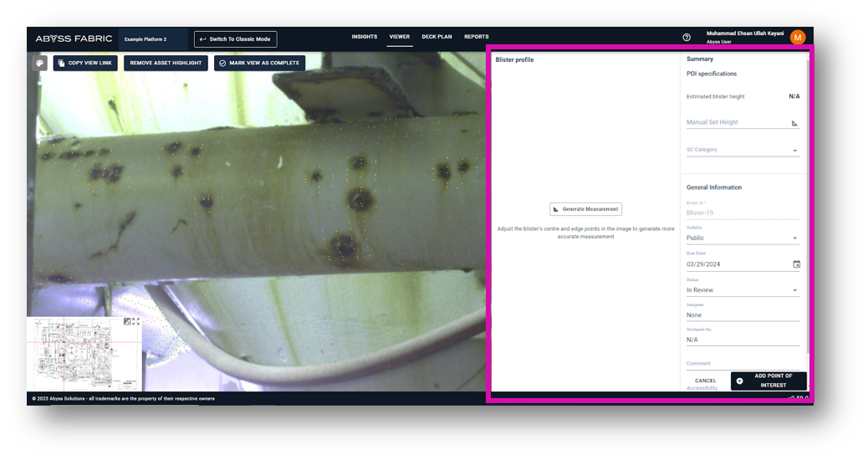
Task: Open the orange user avatar menu
Action: 797,37
